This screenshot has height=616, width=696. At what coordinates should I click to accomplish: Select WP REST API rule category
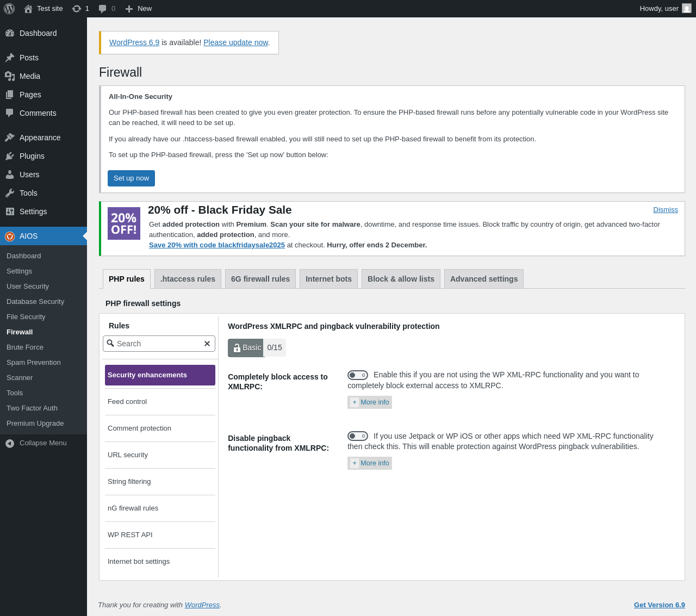click(160, 535)
